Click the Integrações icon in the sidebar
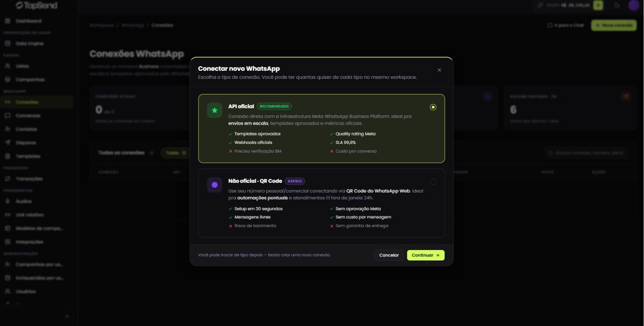Image resolution: width=644 pixels, height=326 pixels. point(8,242)
